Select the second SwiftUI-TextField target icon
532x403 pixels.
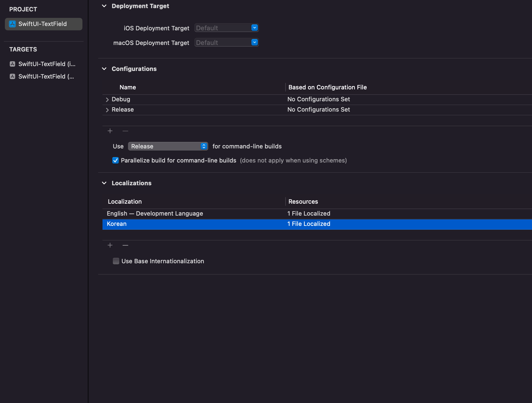click(x=12, y=77)
